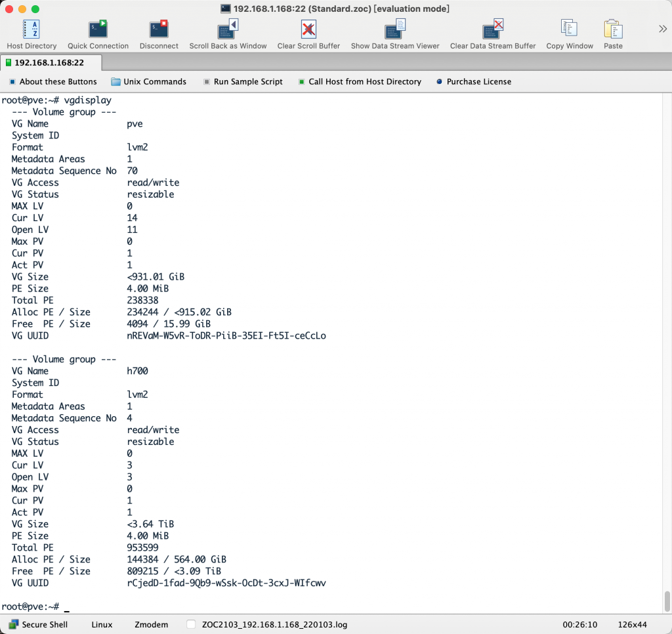Click Purchase License button

[x=474, y=81]
